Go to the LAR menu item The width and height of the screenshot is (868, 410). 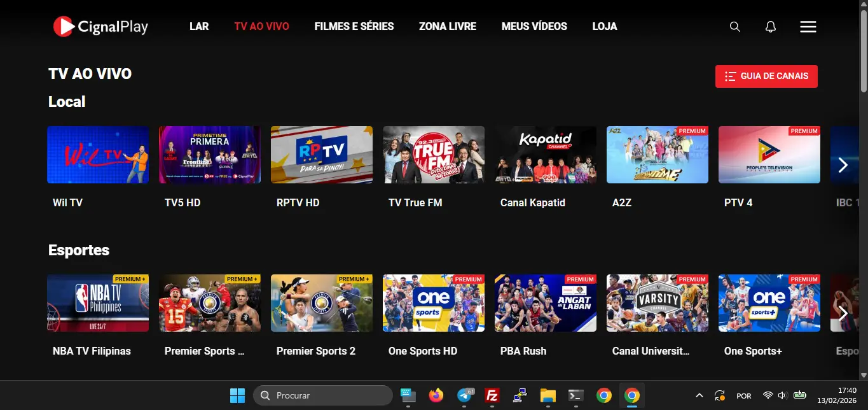[199, 27]
